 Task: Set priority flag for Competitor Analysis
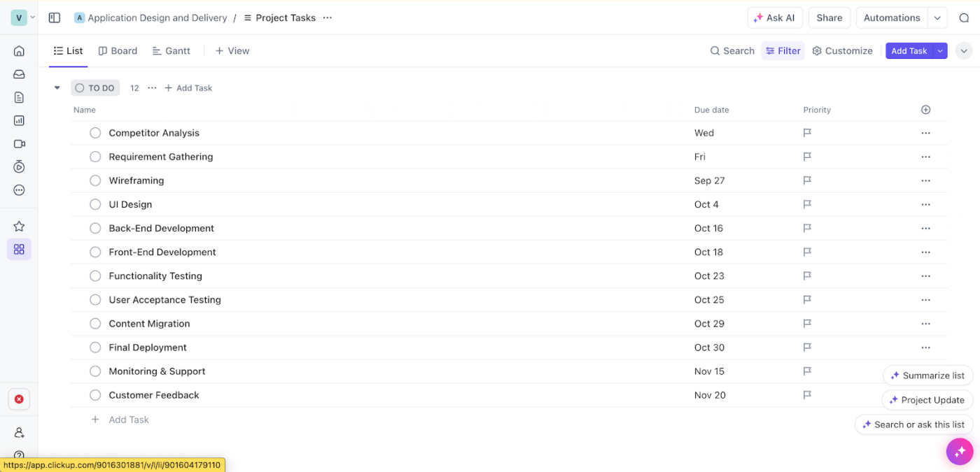click(807, 133)
